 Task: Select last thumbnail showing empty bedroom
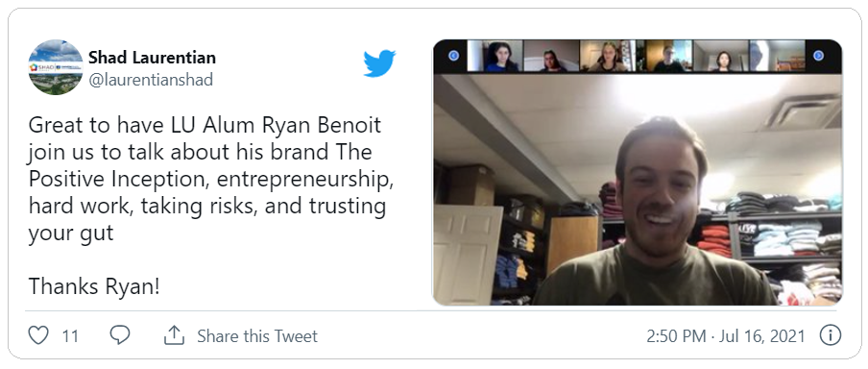[777, 56]
